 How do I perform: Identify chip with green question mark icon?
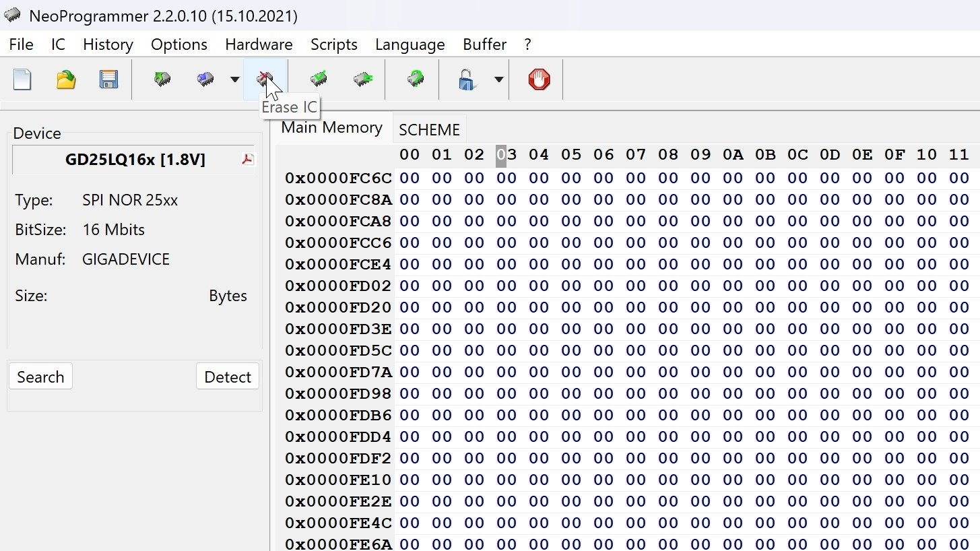pos(416,79)
